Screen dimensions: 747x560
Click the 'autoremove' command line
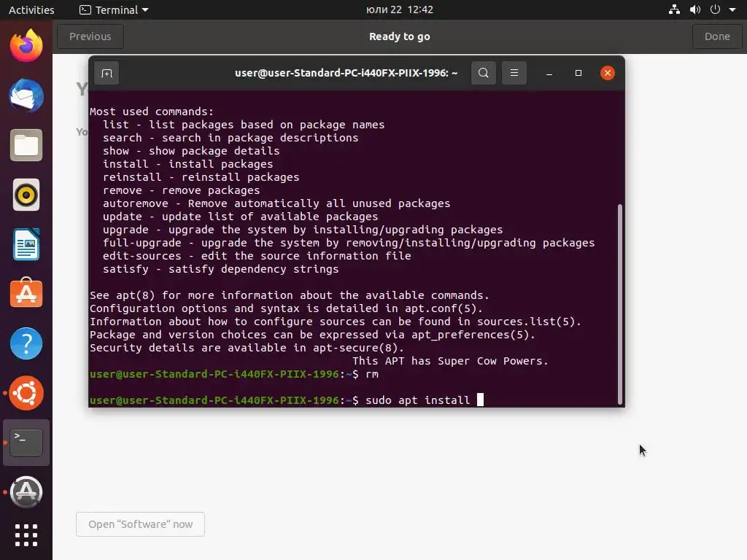click(276, 203)
